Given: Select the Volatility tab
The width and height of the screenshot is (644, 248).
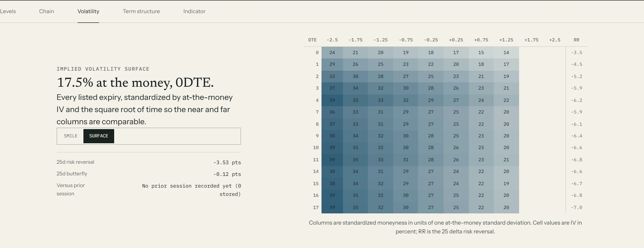Looking at the screenshot, I should tap(88, 11).
